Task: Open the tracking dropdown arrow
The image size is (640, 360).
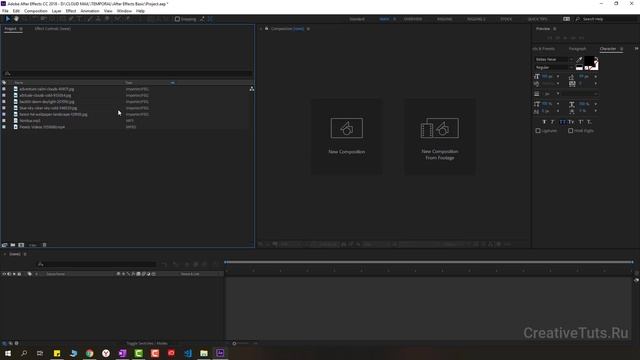Action: click(x=596, y=84)
